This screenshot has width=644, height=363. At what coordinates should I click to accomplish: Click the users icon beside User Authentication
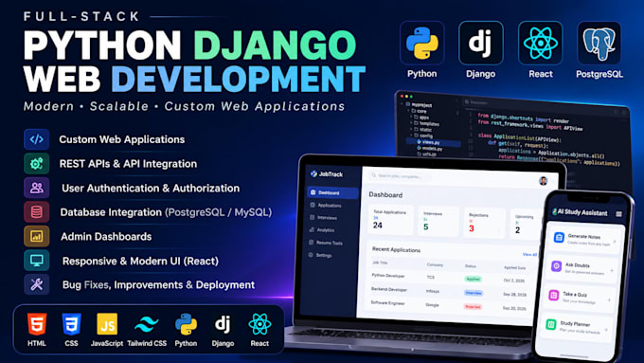[37, 188]
